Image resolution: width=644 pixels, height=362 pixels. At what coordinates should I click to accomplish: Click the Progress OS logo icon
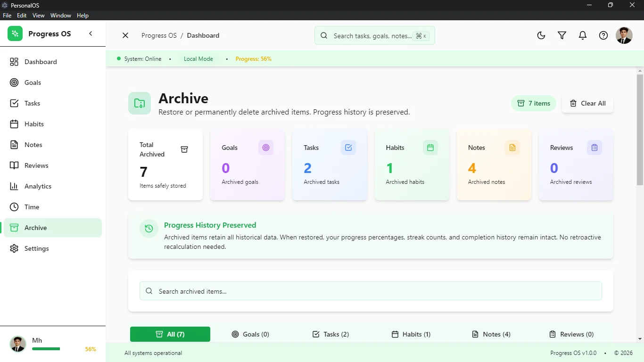click(x=15, y=33)
